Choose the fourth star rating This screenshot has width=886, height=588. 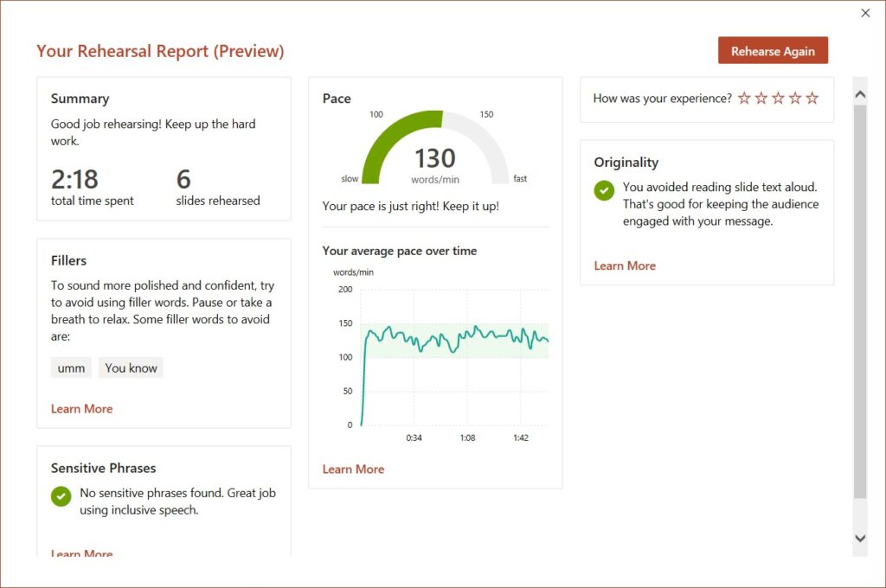click(795, 99)
